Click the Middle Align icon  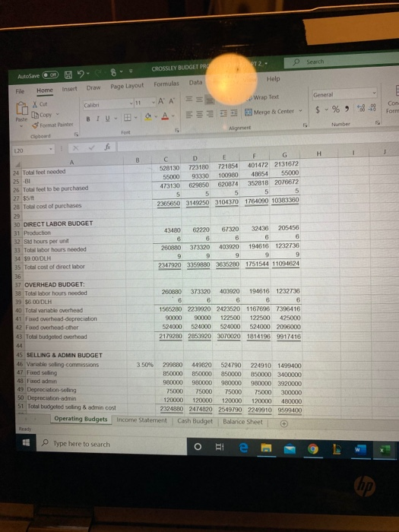(200, 100)
